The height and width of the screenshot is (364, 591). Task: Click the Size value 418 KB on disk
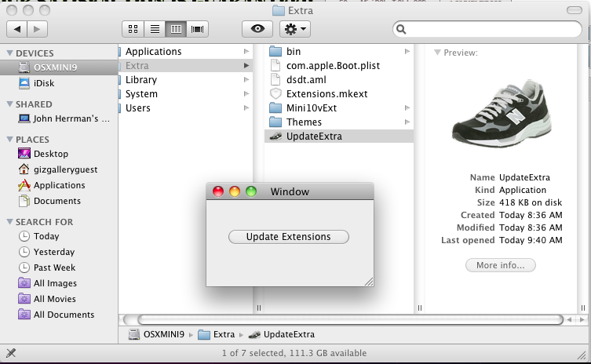click(531, 202)
